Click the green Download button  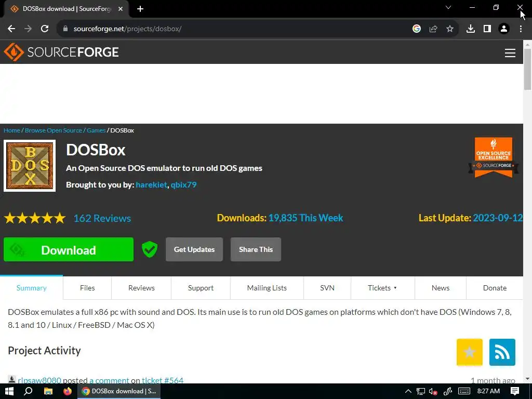coord(69,249)
